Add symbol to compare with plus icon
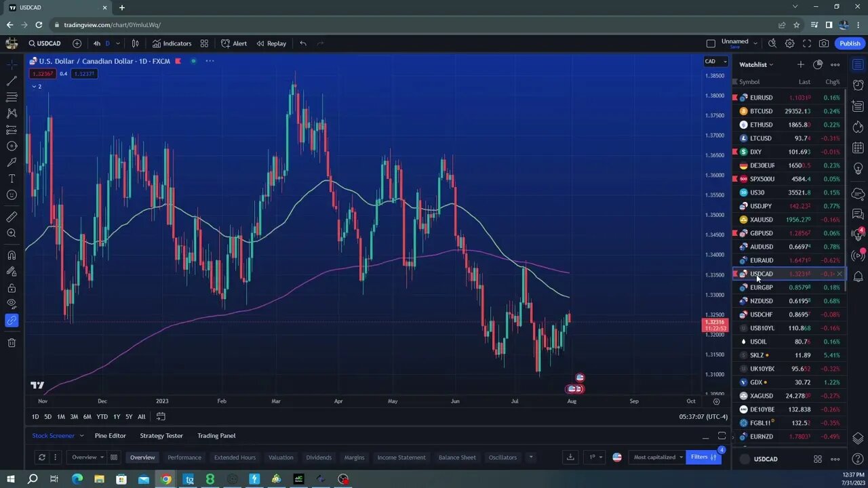This screenshot has width=868, height=488. (77, 43)
